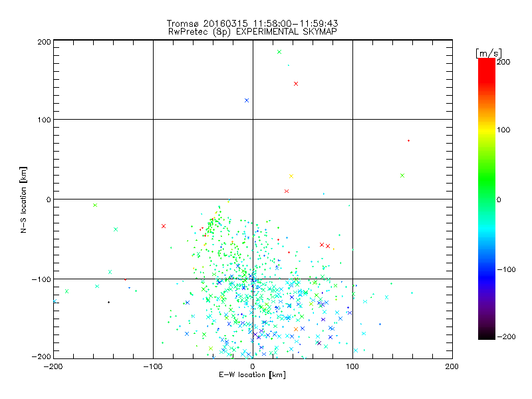Click the '0' tick label on N-S axis
Viewport: 532px width, 399px height.
coord(48,200)
